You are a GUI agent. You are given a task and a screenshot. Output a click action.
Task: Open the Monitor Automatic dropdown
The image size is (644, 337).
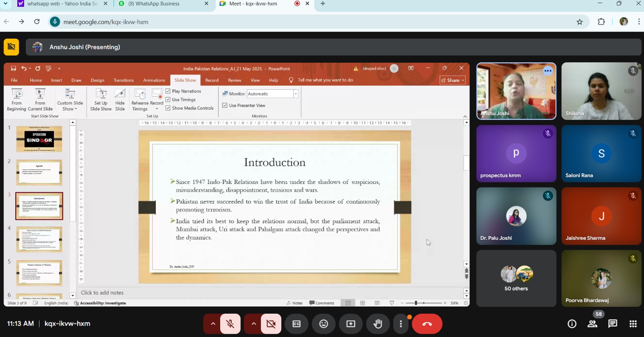295,94
